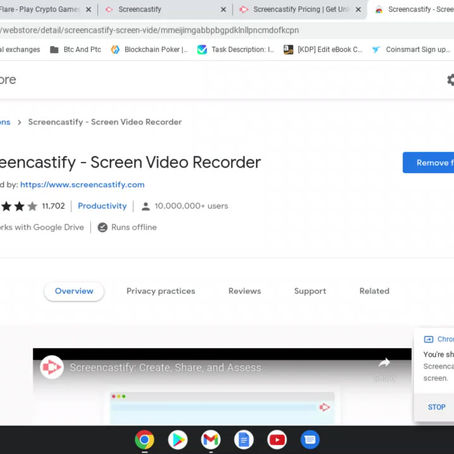Click the video title Screencastify: Create, Share, and Assess
This screenshot has width=454, height=454.
coord(166,368)
